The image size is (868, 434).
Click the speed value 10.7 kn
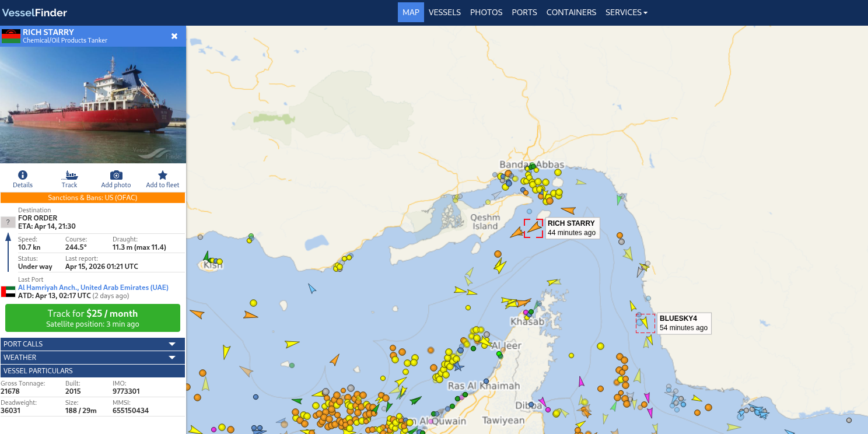[29, 247]
